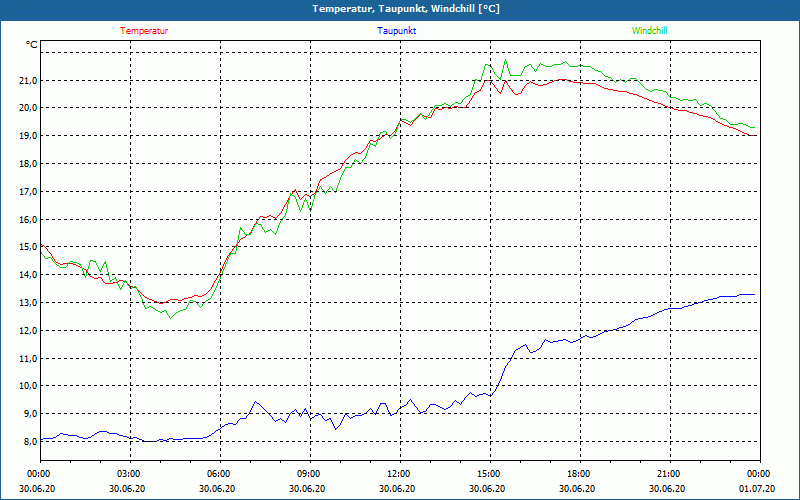Click the 01.07.20 date label
The width and height of the screenshot is (800, 500).
pyautogui.click(x=757, y=488)
